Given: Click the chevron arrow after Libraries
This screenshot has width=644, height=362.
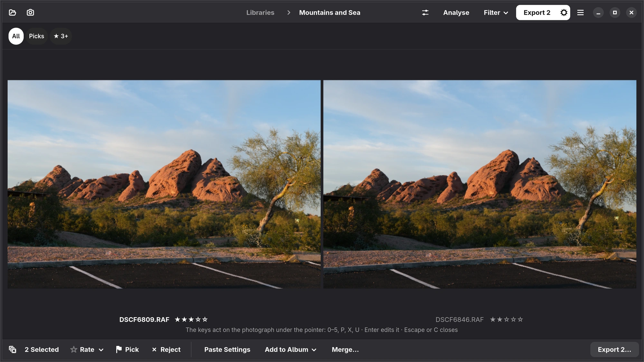Looking at the screenshot, I should point(289,13).
